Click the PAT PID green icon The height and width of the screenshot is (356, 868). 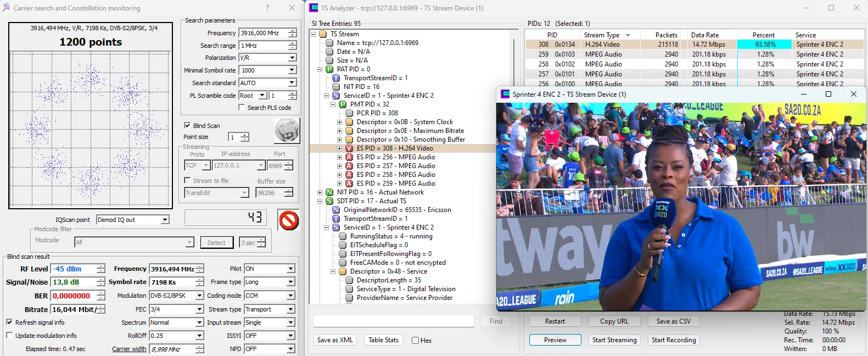tap(329, 69)
